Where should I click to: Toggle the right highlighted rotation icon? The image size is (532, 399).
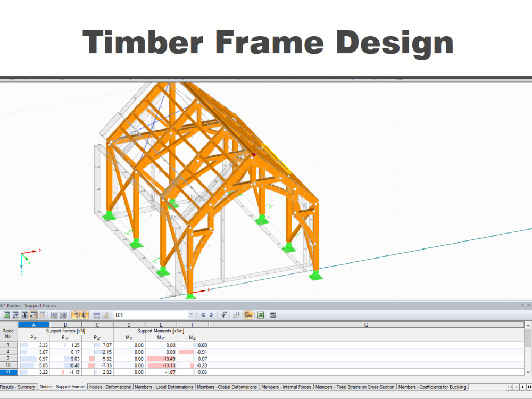(84, 315)
